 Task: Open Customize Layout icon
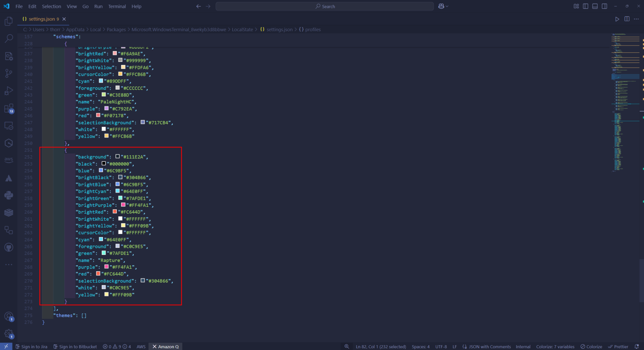coord(576,6)
